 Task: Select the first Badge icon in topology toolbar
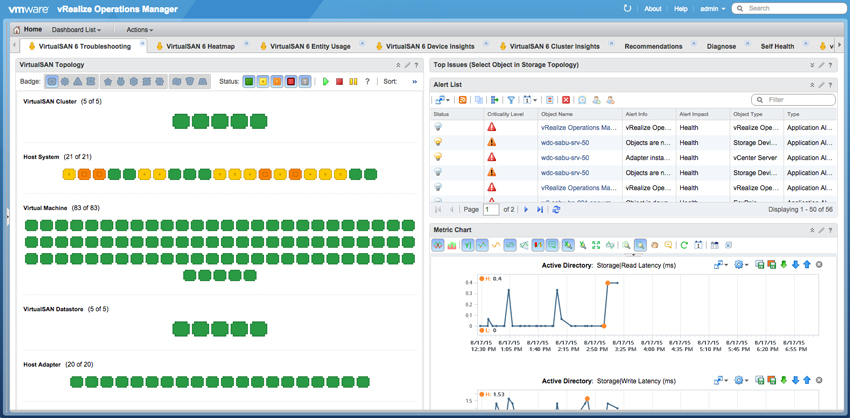pos(51,81)
